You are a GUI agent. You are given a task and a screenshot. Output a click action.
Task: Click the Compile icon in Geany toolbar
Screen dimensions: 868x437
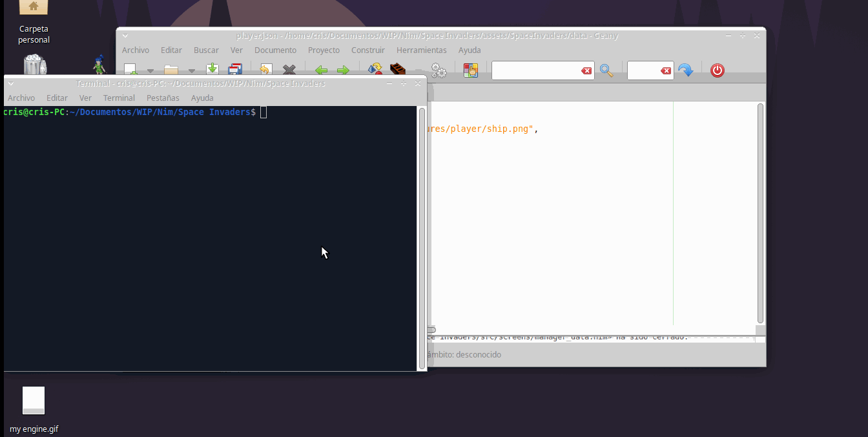click(x=375, y=69)
